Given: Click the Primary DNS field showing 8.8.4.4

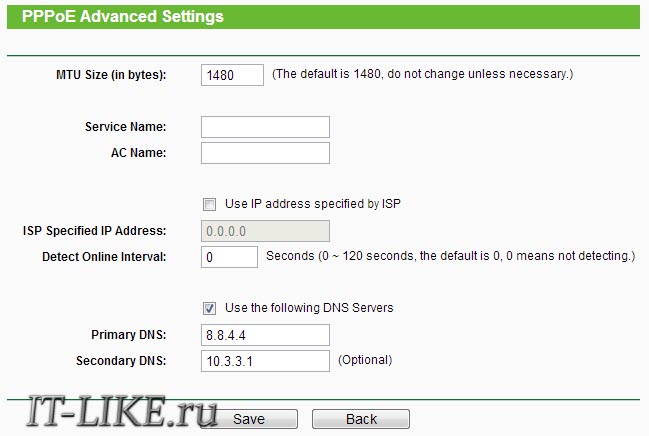Looking at the screenshot, I should click(265, 335).
